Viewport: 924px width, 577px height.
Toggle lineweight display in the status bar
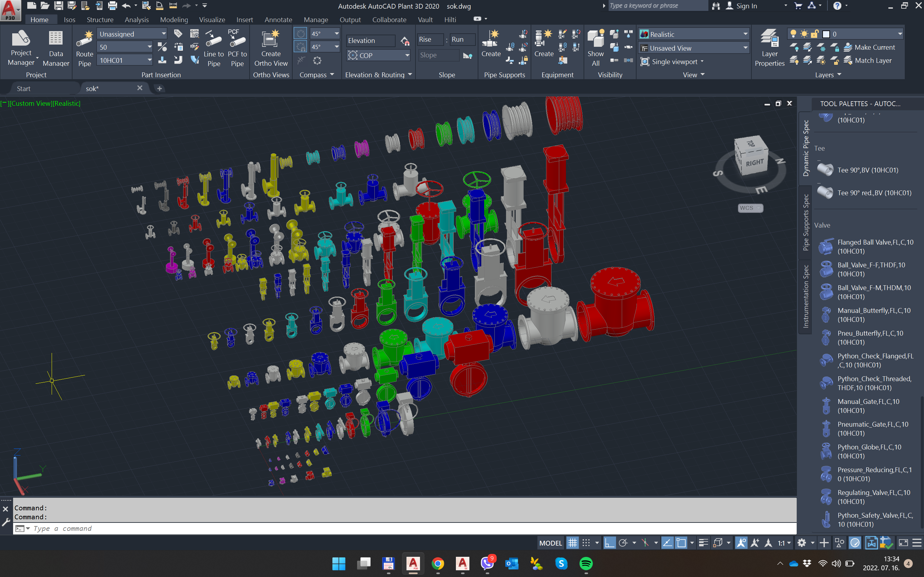pyautogui.click(x=703, y=543)
